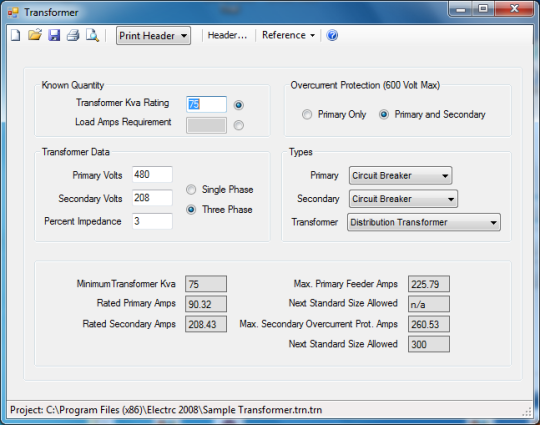Open print preview magnifier icon
The image size is (540, 425).
[x=92, y=35]
